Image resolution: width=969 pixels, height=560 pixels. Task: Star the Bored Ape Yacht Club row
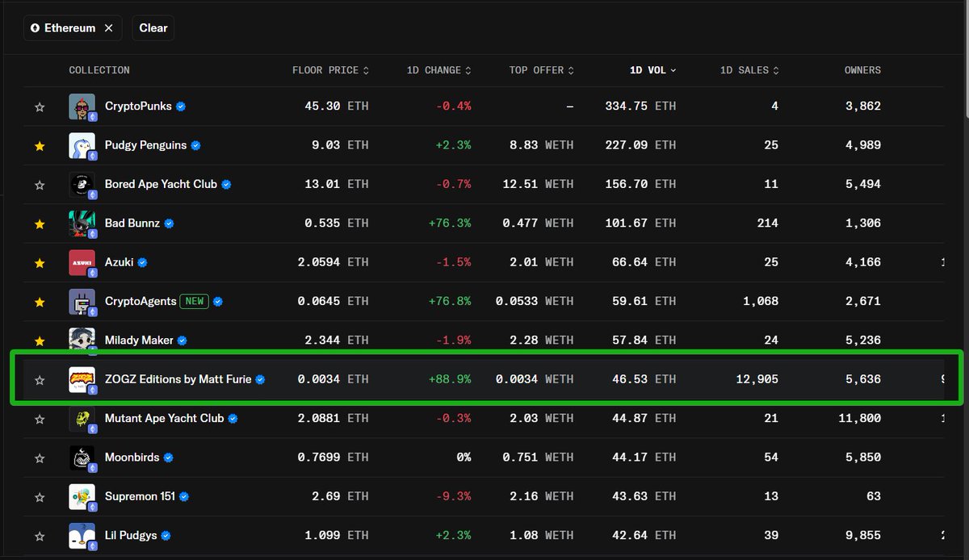(40, 185)
